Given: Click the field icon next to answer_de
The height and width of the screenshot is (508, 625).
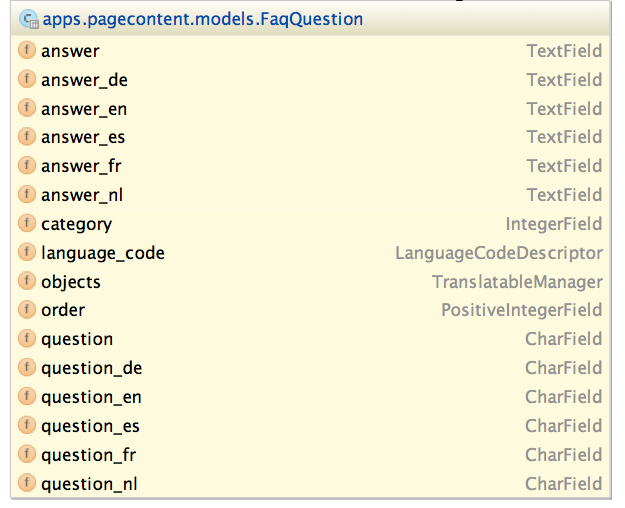Looking at the screenshot, I should coord(27,80).
